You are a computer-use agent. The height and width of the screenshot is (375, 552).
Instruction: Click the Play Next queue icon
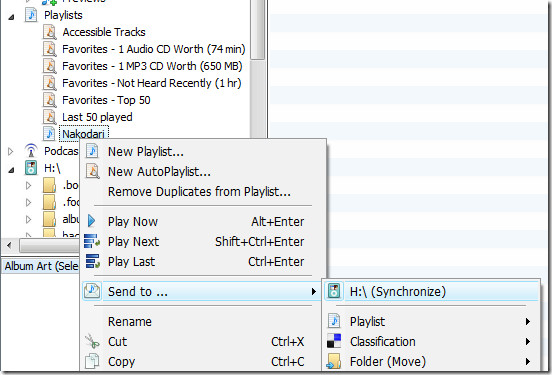click(92, 241)
